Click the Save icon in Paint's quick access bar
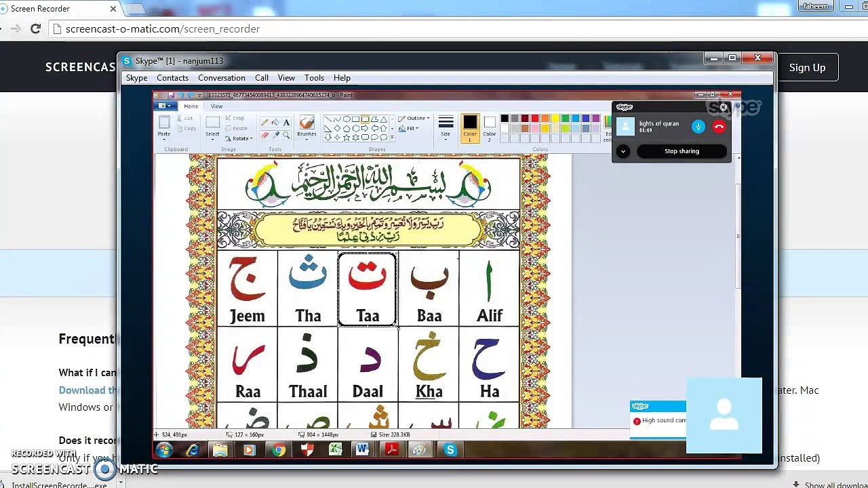 click(170, 96)
